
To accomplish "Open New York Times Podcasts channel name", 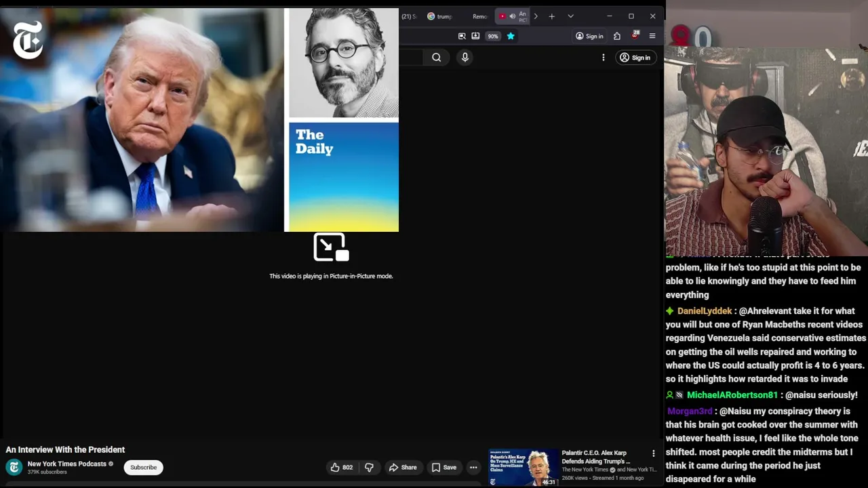I will click(67, 464).
